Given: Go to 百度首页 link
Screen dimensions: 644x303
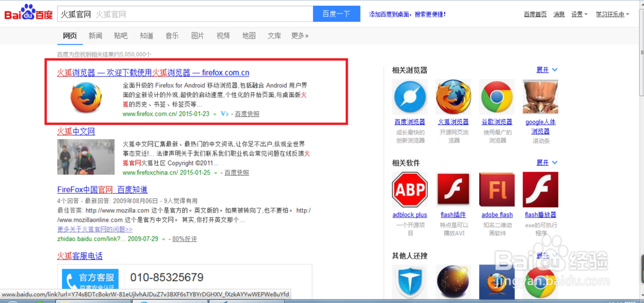Looking at the screenshot, I should 535,14.
